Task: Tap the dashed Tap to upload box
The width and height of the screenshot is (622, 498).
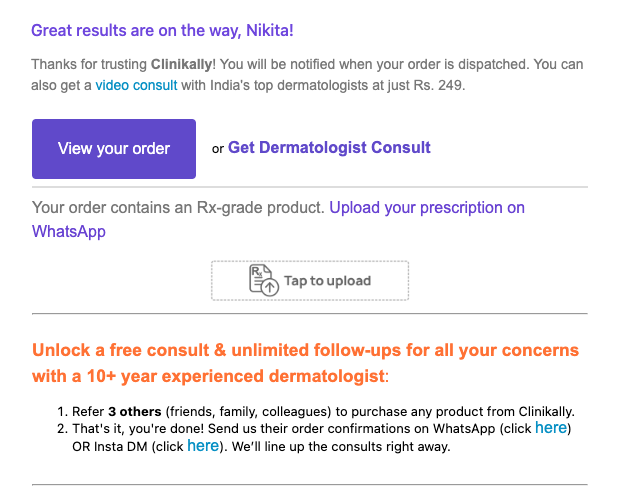Action: click(310, 281)
